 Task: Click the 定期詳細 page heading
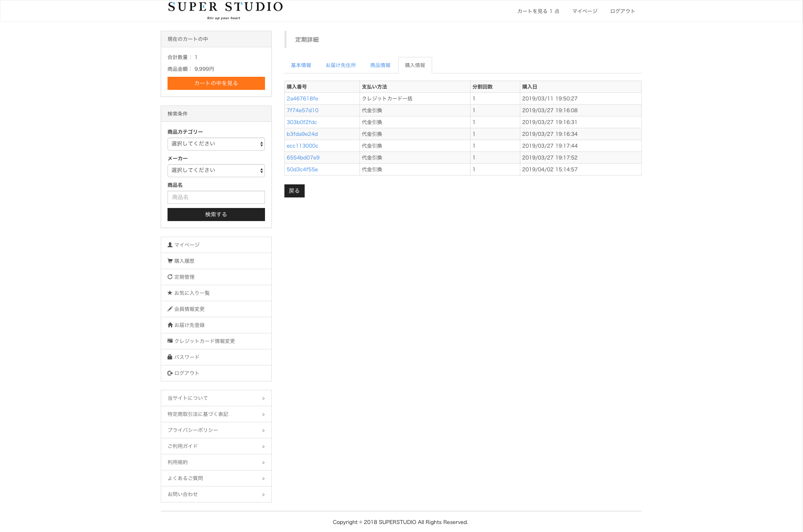click(307, 40)
